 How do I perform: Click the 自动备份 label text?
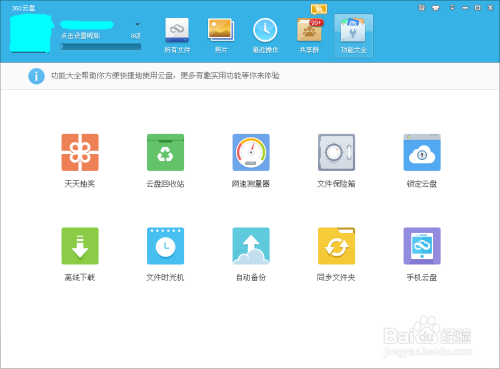tap(251, 277)
